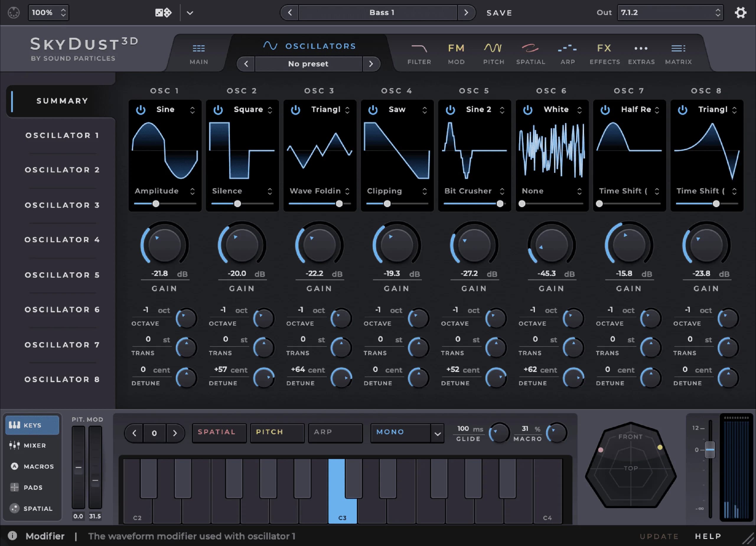Show the Mixer panel
Viewport: 756px width, 546px height.
(x=32, y=445)
